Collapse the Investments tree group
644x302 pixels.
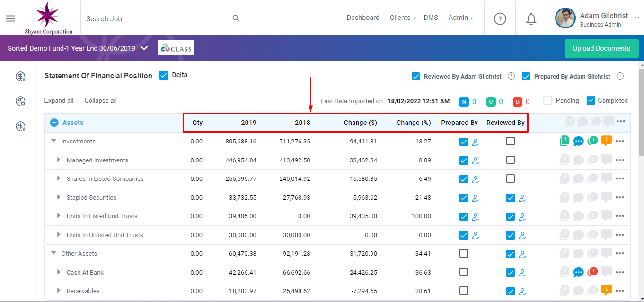53,141
